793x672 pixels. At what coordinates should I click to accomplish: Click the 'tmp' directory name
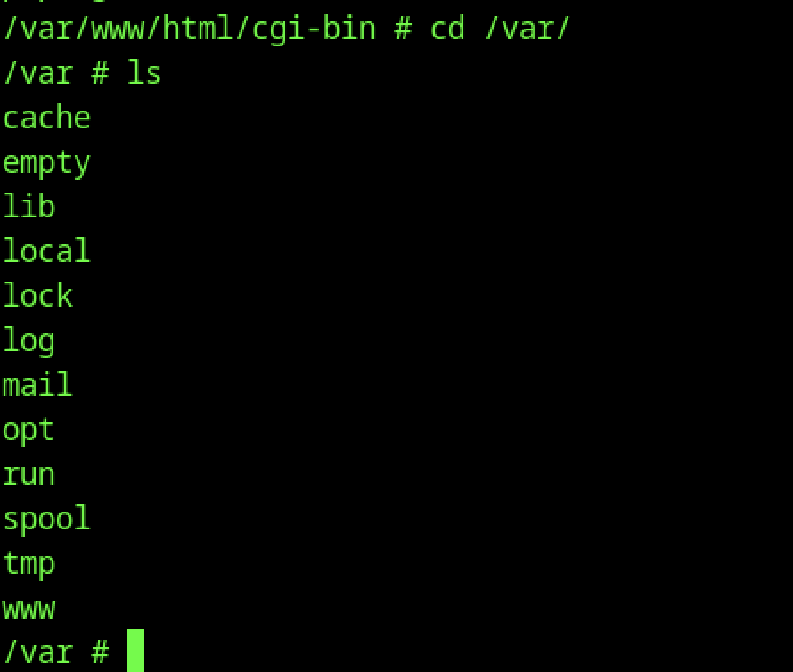coord(29,564)
